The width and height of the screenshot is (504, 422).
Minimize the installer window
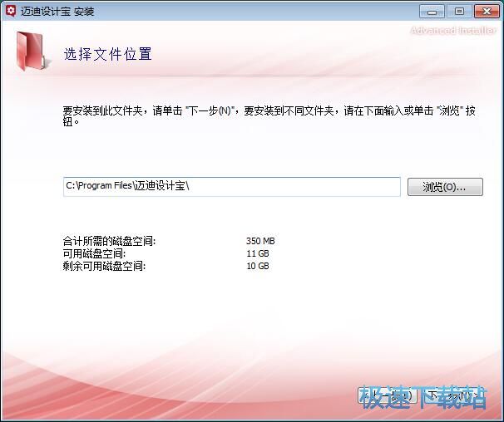[x=432, y=12]
